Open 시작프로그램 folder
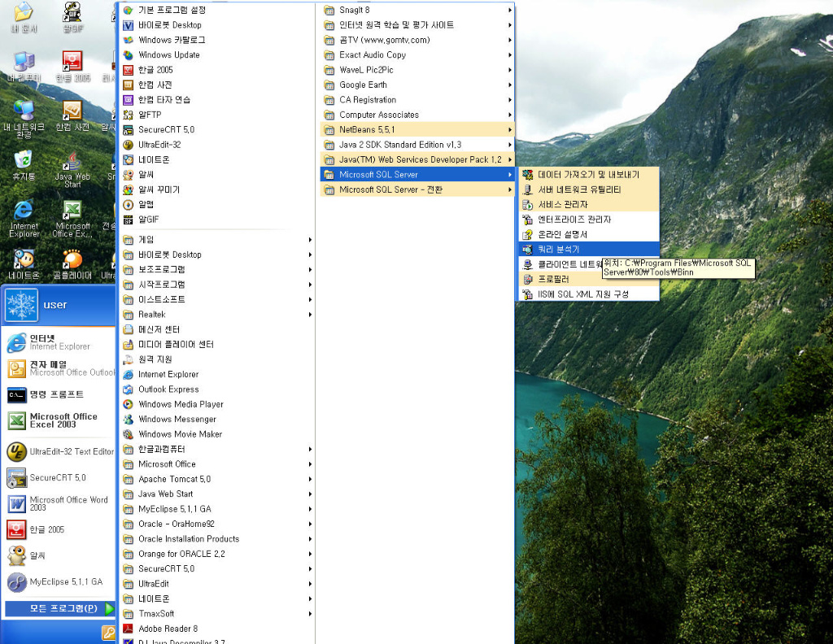 click(x=216, y=285)
